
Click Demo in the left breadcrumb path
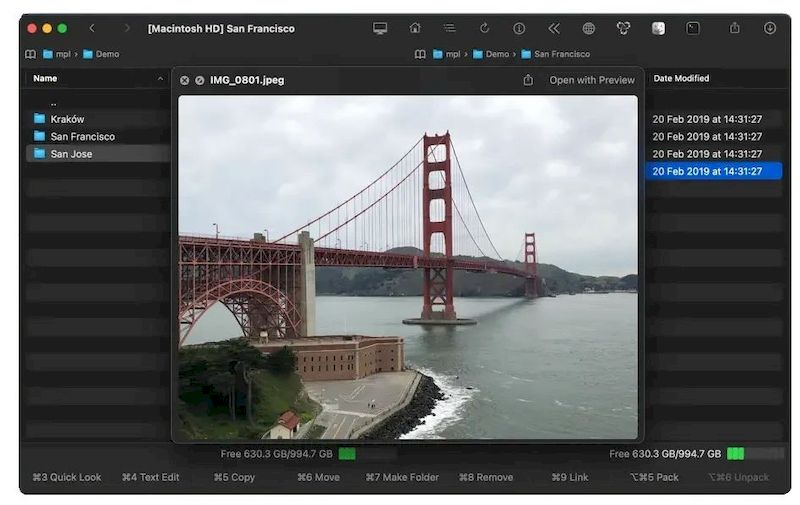point(106,54)
